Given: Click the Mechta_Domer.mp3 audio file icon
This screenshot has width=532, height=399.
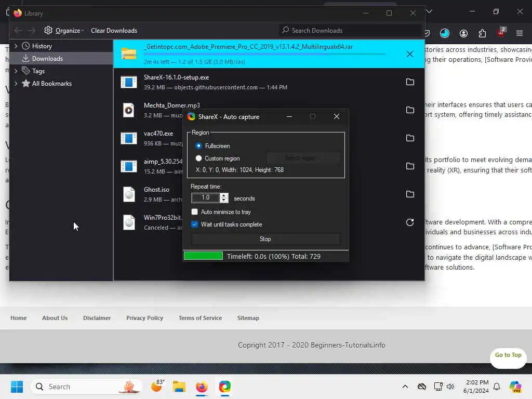Looking at the screenshot, I should (x=129, y=110).
